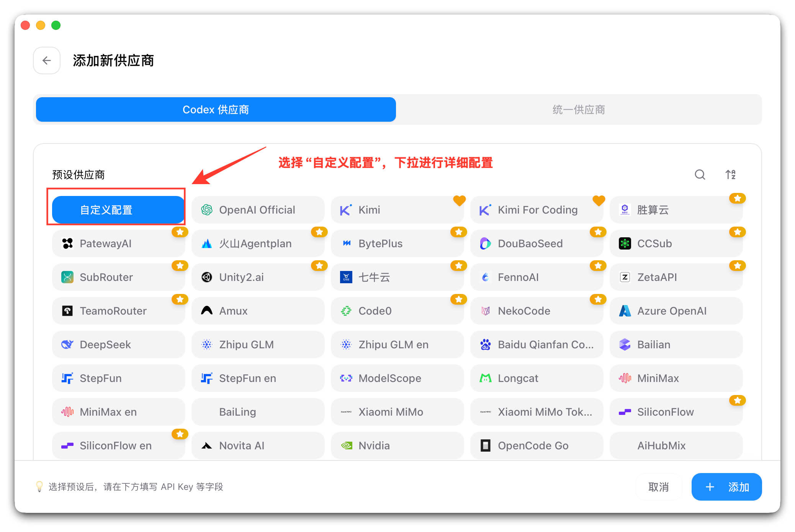Select the 火山Agentplan preset
The height and width of the screenshot is (532, 795).
258,243
